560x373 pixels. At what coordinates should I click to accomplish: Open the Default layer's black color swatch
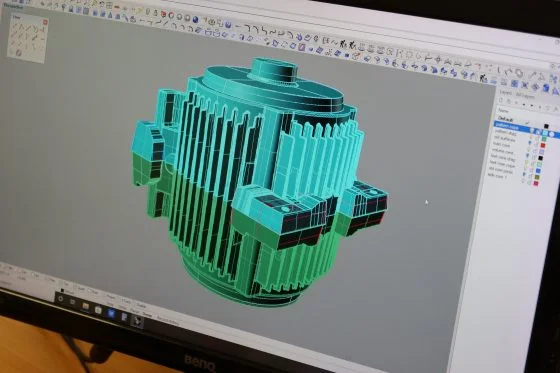click(546, 125)
